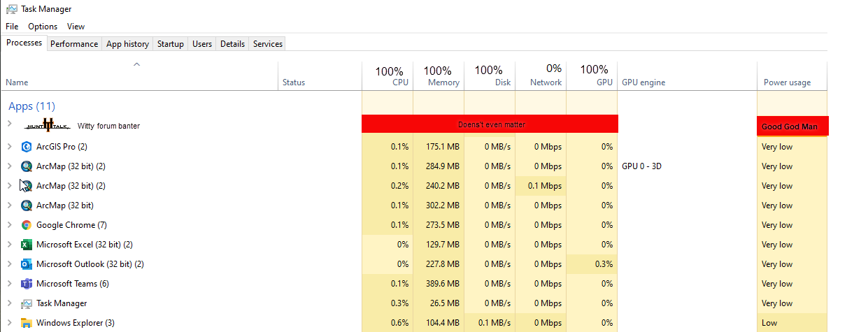Sort by the Status column header
This screenshot has width=868, height=332.
tap(294, 82)
